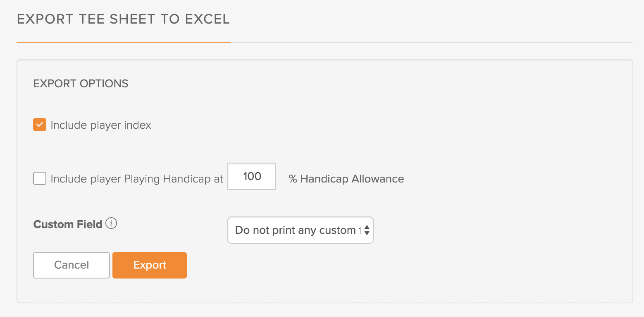Click the bold 'Custom Field' label

coord(68,224)
